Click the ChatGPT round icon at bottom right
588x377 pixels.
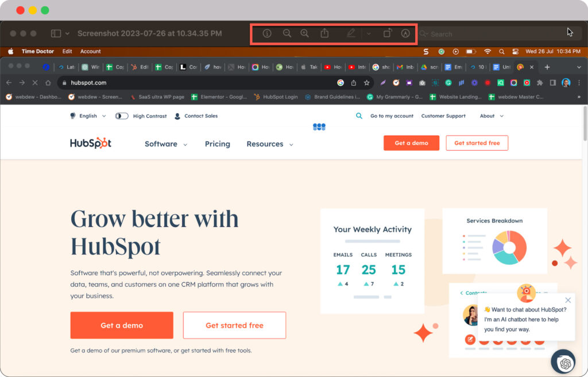click(566, 363)
